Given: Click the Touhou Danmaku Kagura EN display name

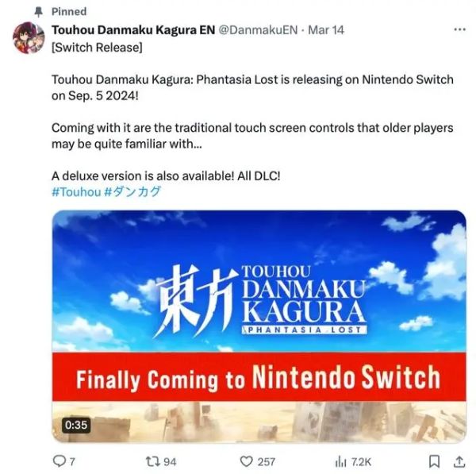Looking at the screenshot, I should pos(133,30).
